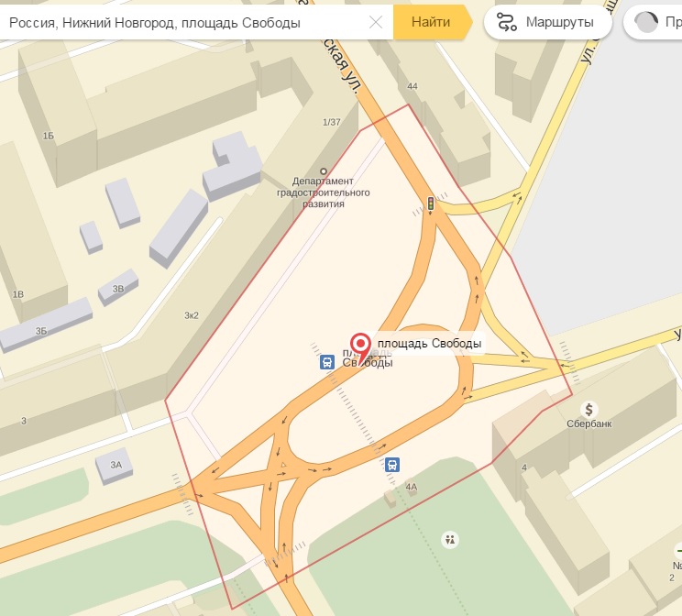Click the restroom icon in the park
Image resolution: width=682 pixels, height=616 pixels.
coord(450,540)
